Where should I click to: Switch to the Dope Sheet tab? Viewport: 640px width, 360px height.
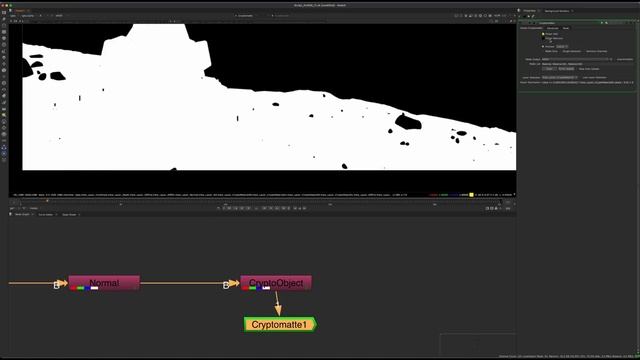coord(69,214)
